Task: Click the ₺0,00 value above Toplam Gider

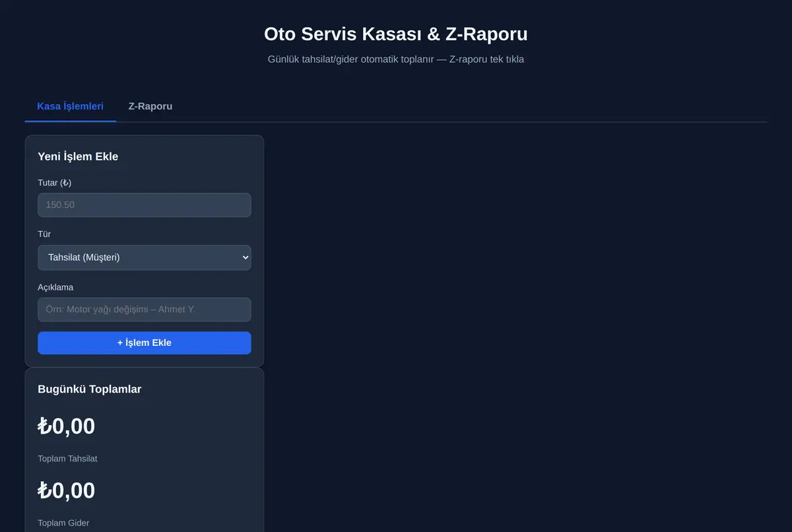Action: [67, 490]
